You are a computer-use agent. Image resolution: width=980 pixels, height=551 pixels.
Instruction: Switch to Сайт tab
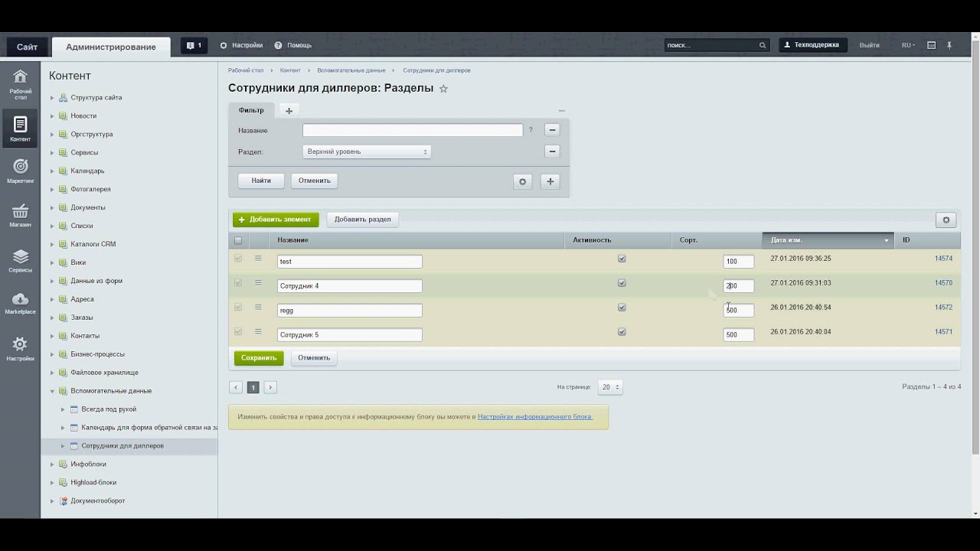[27, 47]
